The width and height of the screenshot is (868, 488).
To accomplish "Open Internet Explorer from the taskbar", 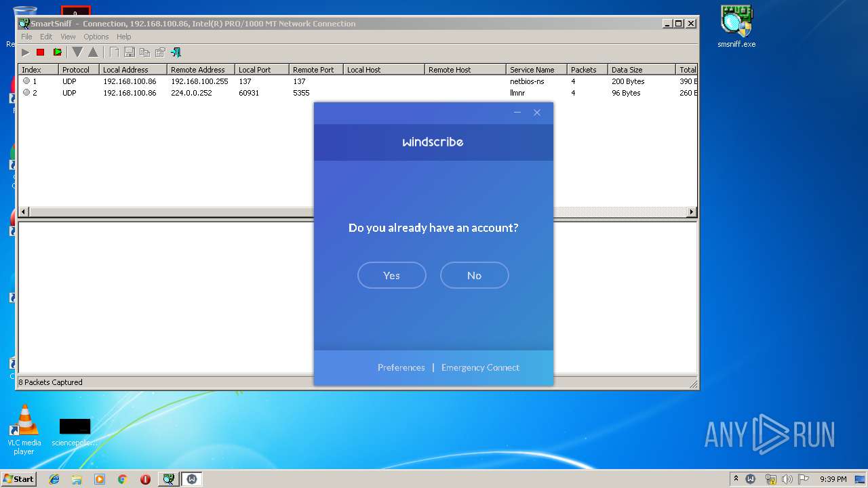I will click(x=54, y=479).
